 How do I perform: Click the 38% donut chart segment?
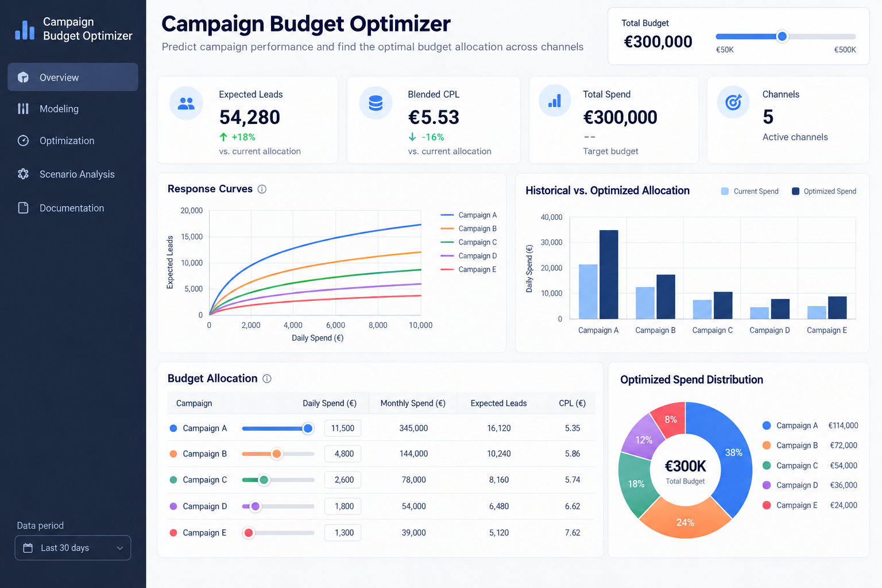(732, 454)
